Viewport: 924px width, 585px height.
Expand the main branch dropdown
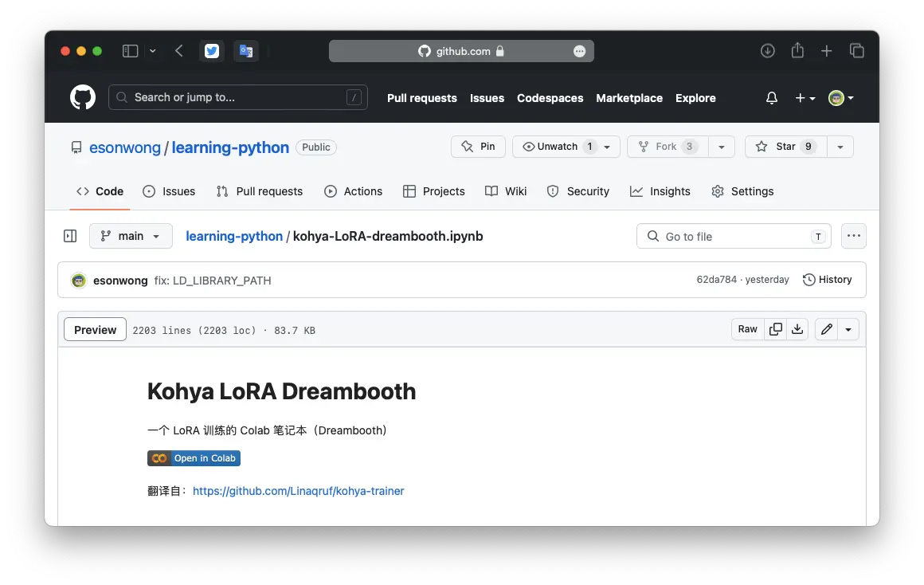131,236
